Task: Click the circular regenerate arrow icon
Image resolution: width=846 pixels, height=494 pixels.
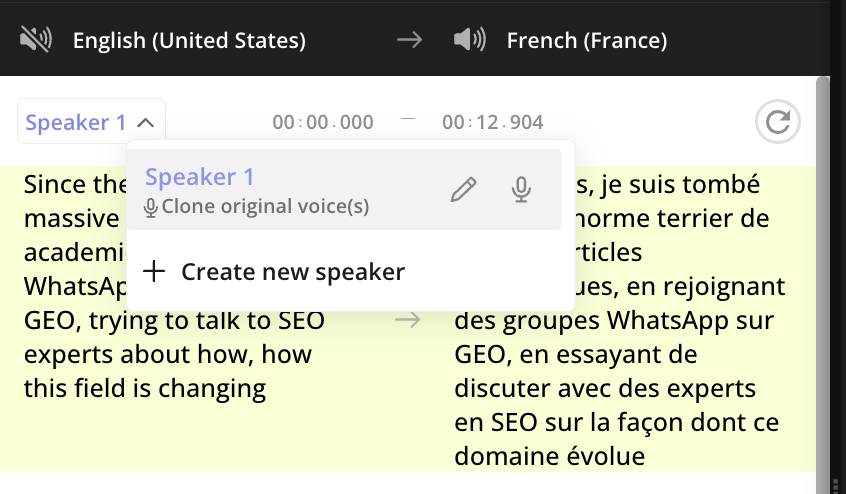Action: (777, 123)
